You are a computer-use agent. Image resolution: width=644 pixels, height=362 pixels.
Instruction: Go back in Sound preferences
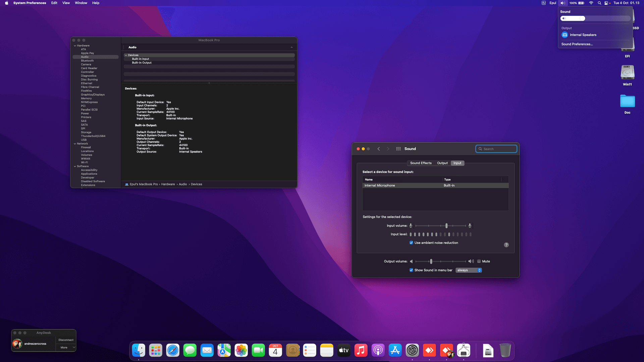coord(379,149)
